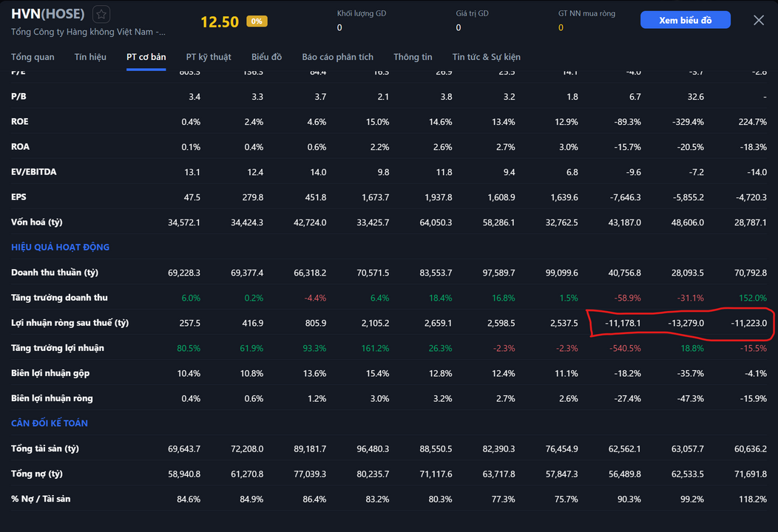Select the HIỆU QUẢ HOẠT ĐỘNG section header
Image resolution: width=778 pixels, height=532 pixels.
pyautogui.click(x=60, y=247)
